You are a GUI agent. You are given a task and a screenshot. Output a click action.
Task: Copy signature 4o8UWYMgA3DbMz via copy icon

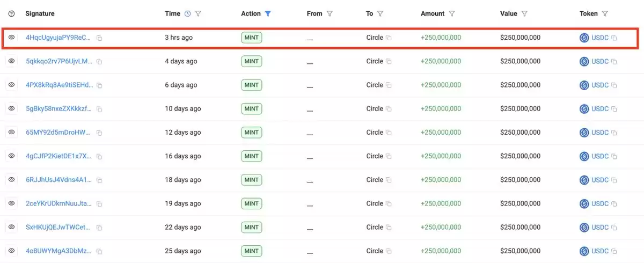pyautogui.click(x=99, y=251)
